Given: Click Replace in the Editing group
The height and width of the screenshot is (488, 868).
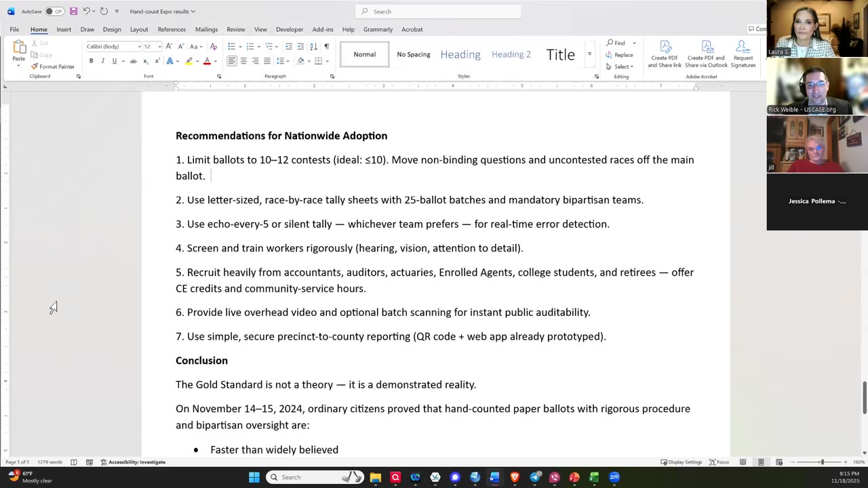Looking at the screenshot, I should [620, 55].
